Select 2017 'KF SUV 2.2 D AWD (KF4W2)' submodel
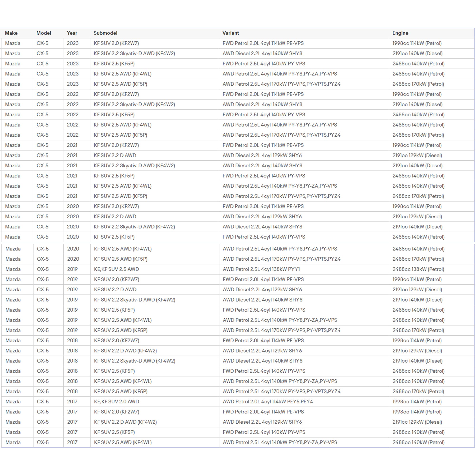Screen dimensions: 476x476 pyautogui.click(x=125, y=422)
